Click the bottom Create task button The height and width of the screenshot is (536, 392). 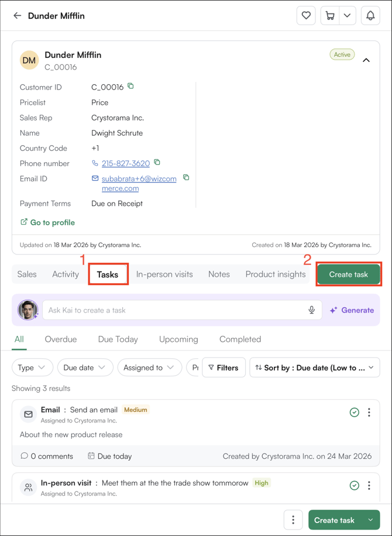tap(334, 520)
